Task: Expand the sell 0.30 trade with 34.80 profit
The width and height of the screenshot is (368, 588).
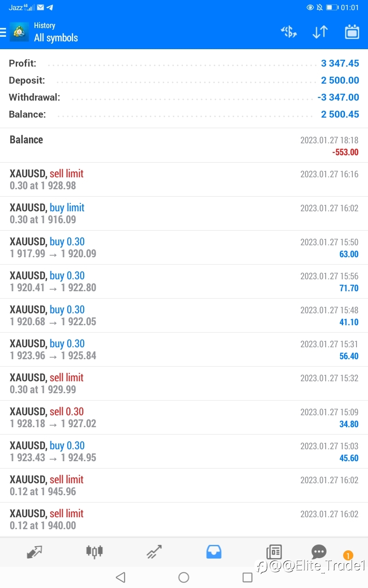Action: [184, 418]
